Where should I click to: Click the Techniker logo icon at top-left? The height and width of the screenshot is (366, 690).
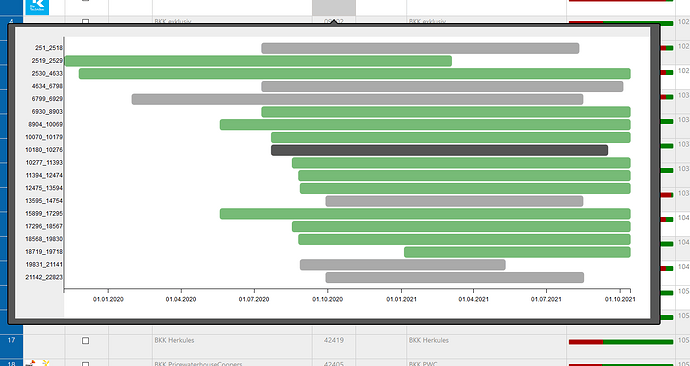click(x=37, y=7)
